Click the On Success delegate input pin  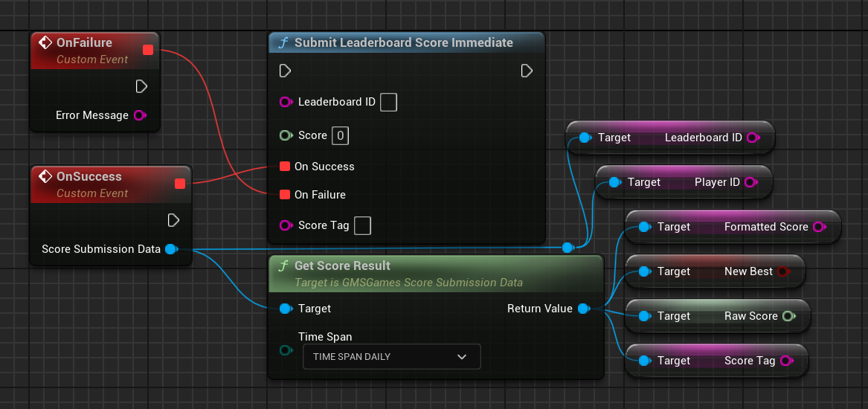pyautogui.click(x=285, y=167)
